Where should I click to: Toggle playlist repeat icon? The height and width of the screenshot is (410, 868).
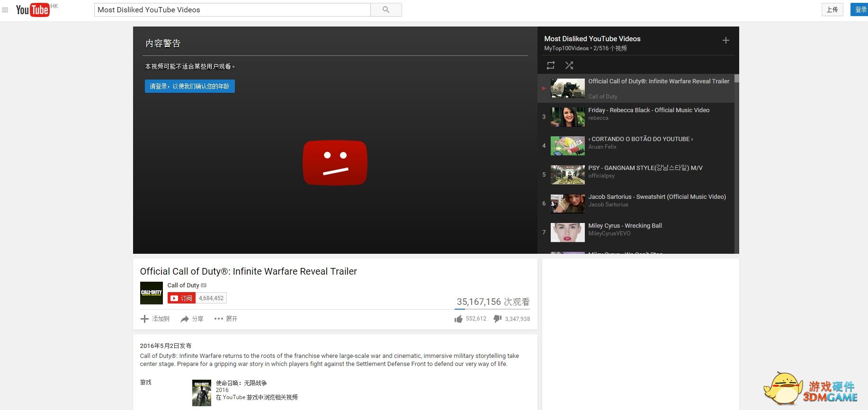[x=551, y=65]
